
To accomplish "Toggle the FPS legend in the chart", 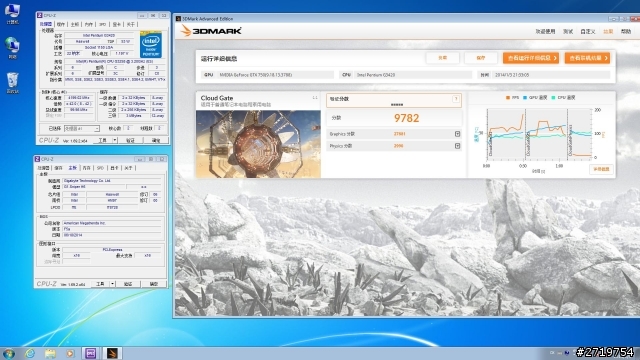I will pos(513,98).
